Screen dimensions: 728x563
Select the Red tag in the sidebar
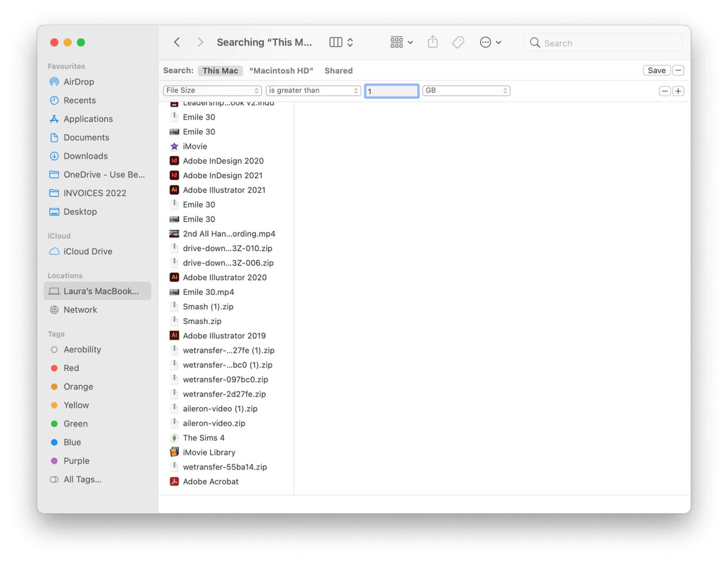pyautogui.click(x=71, y=368)
